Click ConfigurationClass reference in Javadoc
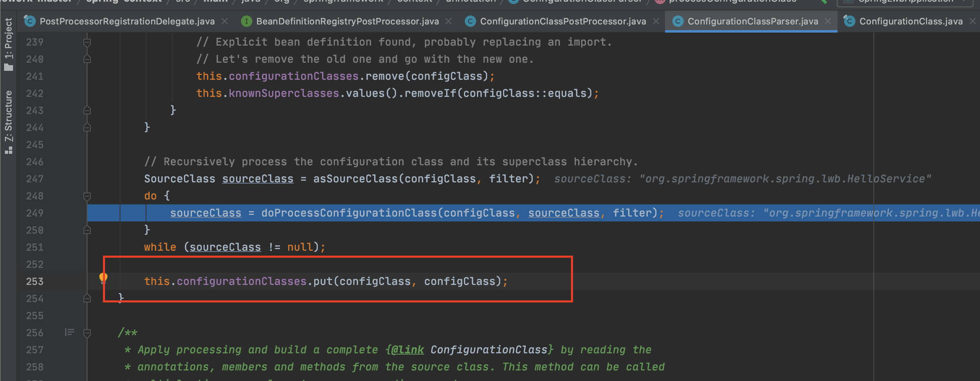The height and width of the screenshot is (381, 980). [489, 350]
